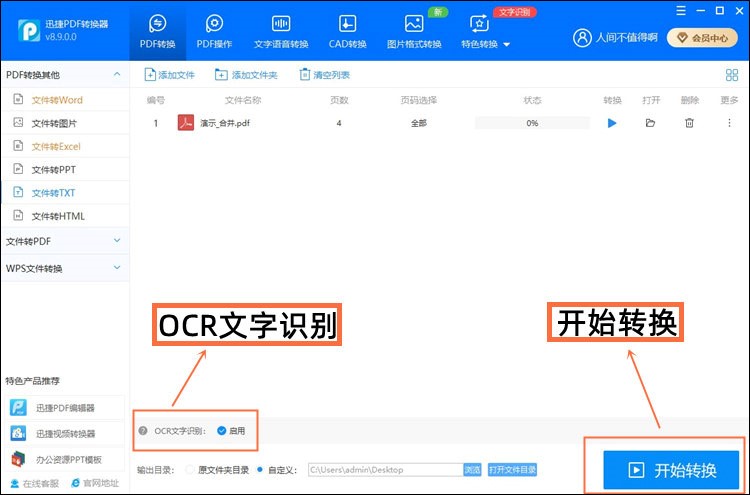Select 文件转图片 in the sidebar
The image size is (750, 495).
coord(65,123)
